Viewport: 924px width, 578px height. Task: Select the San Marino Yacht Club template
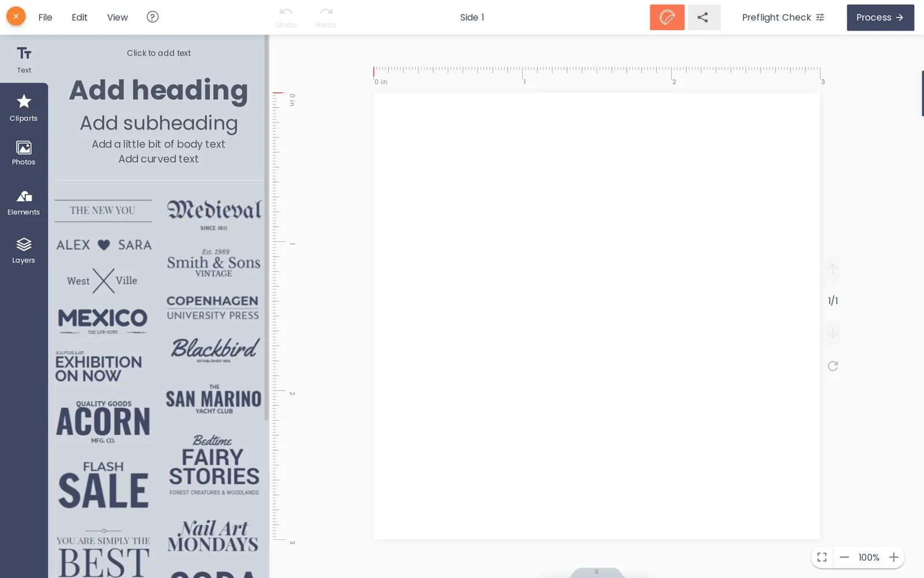coord(214,399)
